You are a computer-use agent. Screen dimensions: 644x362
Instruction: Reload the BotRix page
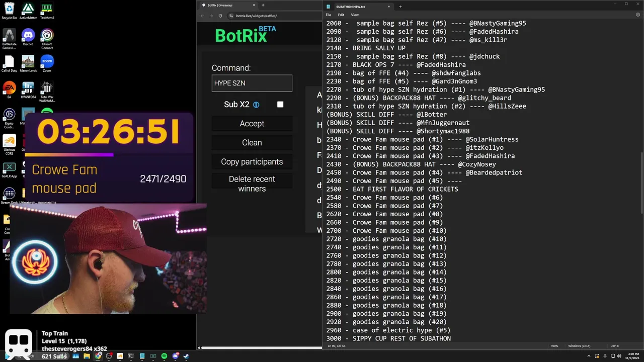pos(220,16)
